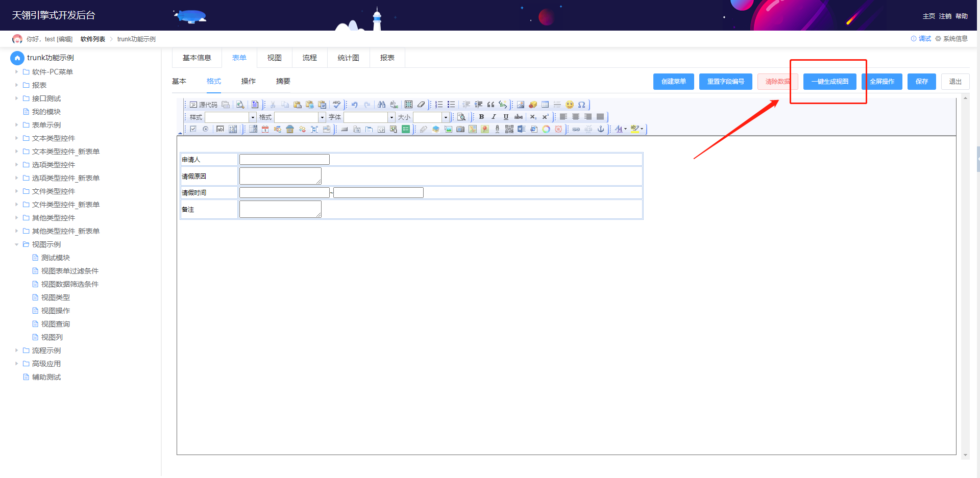Toggle underline formatting
Viewport: 980px width, 478px height.
(506, 117)
